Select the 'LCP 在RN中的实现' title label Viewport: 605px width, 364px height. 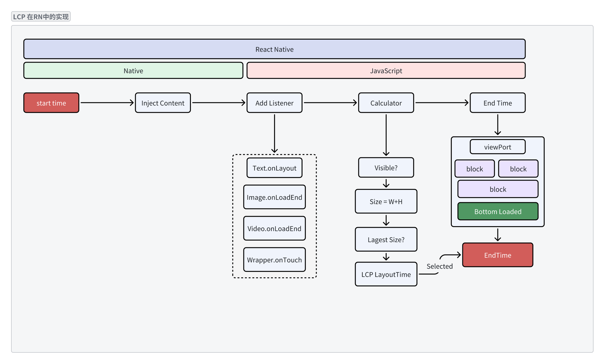pos(41,17)
